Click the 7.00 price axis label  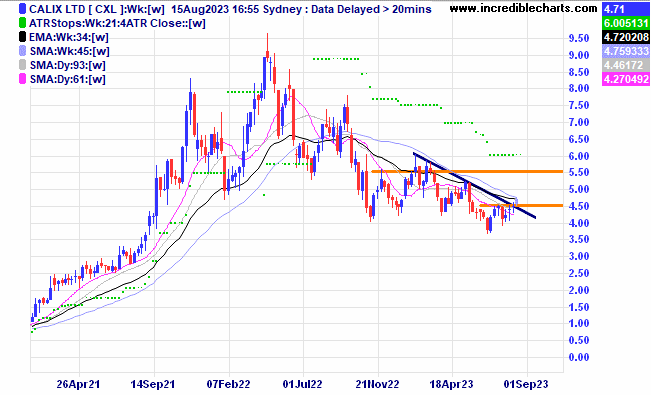pyautogui.click(x=579, y=122)
